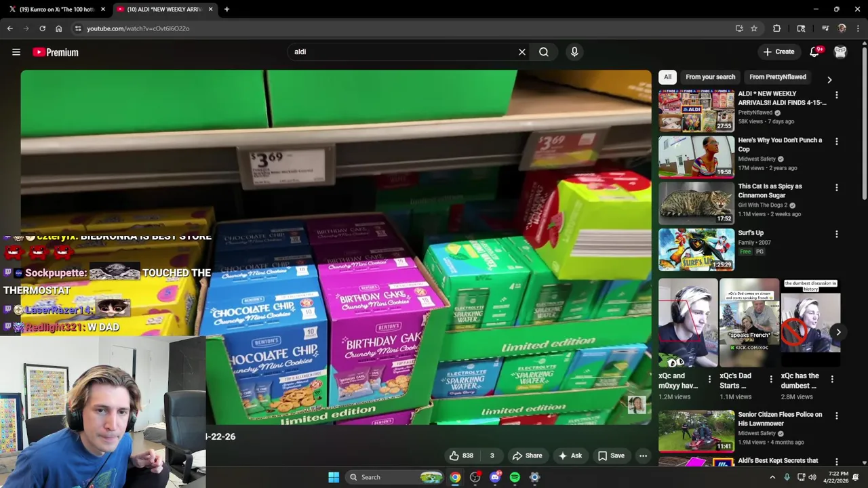Open browser home page
The image size is (868, 488).
tap(58, 28)
